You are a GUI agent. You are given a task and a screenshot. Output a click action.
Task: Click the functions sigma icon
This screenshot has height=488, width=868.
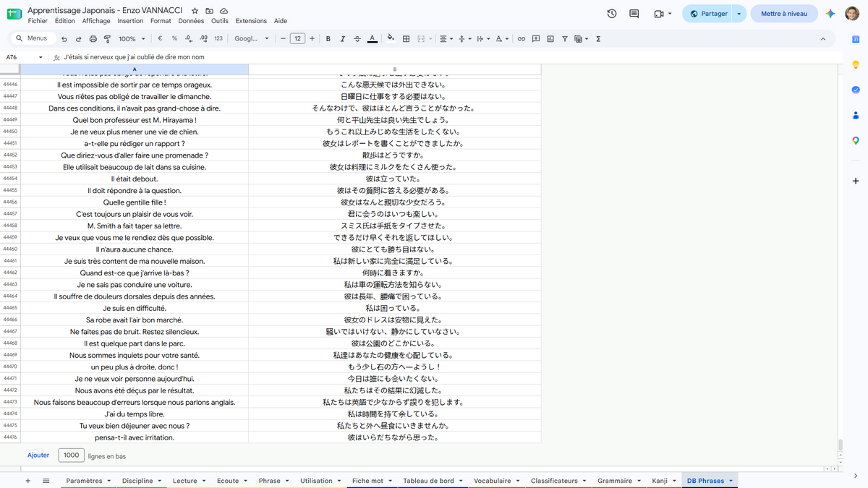point(598,39)
